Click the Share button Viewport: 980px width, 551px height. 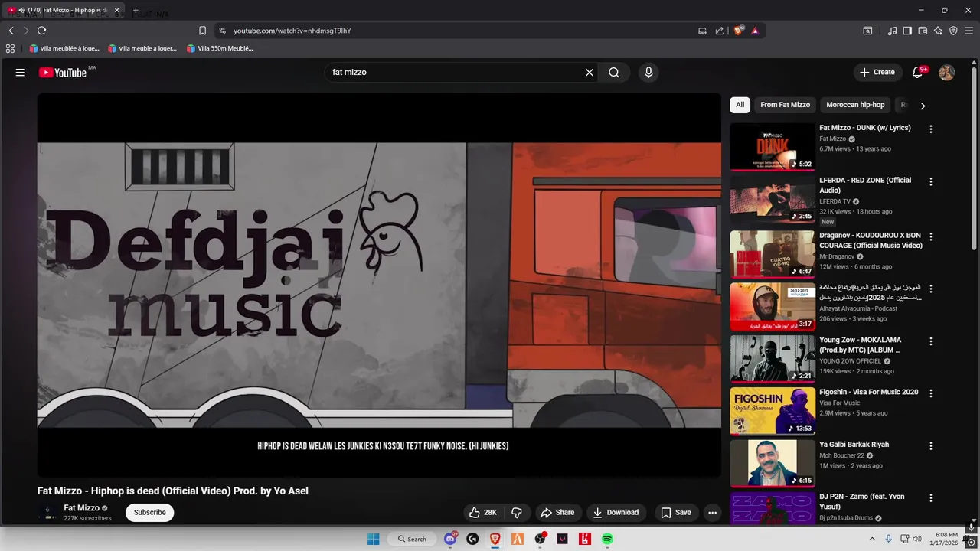557,512
